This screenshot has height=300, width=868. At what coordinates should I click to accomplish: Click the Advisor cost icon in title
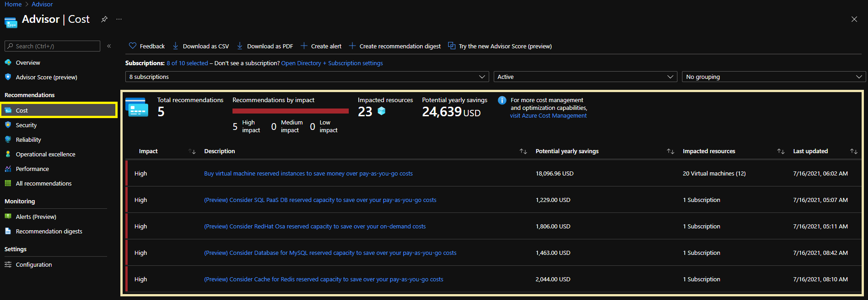pyautogui.click(x=11, y=21)
